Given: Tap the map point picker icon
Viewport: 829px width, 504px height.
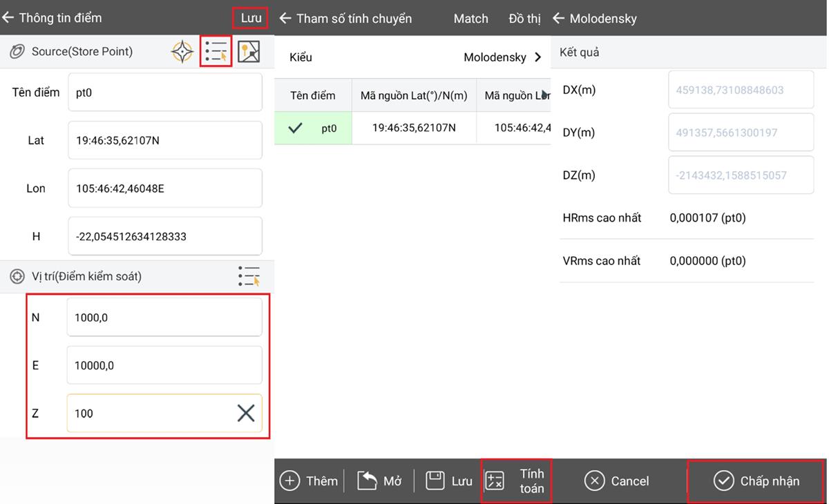Looking at the screenshot, I should pyautogui.click(x=249, y=52).
